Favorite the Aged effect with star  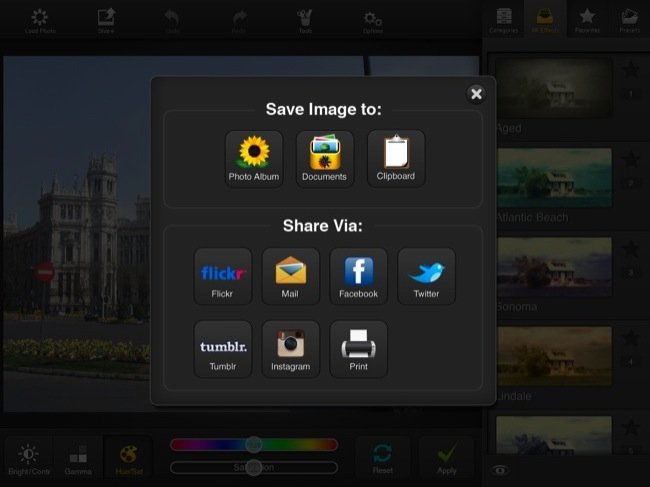(631, 70)
